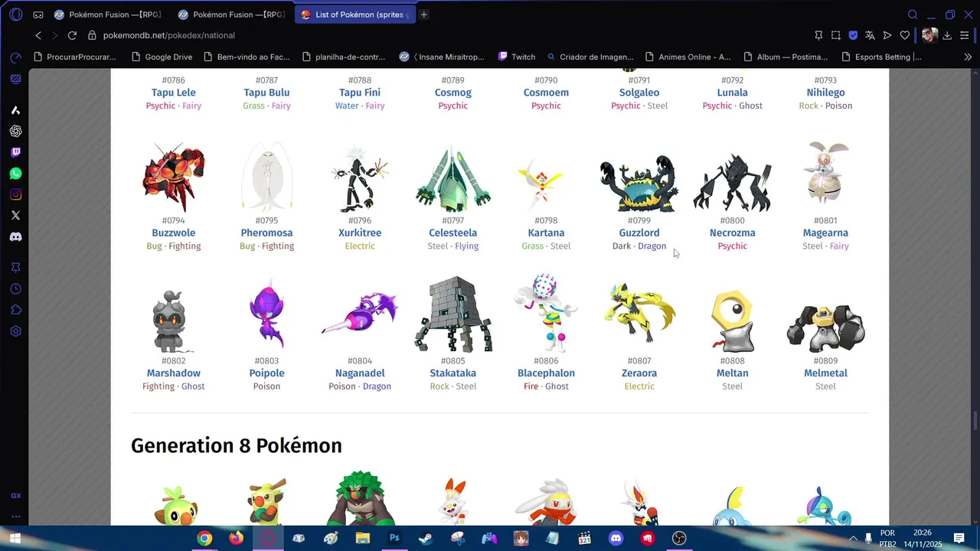Viewport: 980px width, 551px height.
Task: Open Photoshop from the taskbar
Action: coord(394,539)
